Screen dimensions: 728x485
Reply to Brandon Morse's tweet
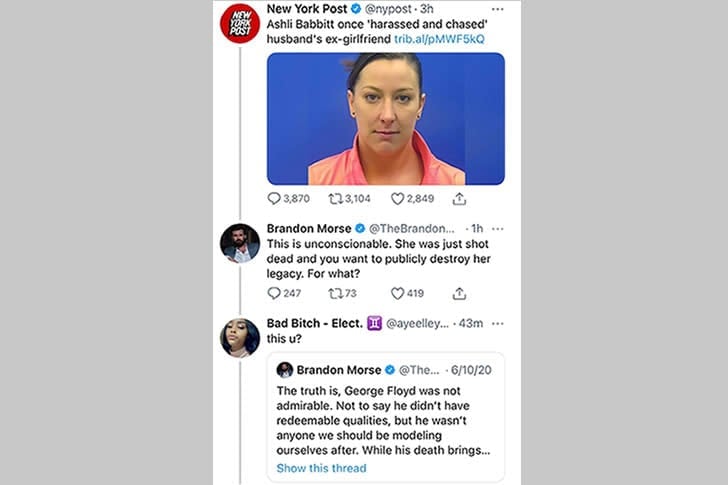pyautogui.click(x=274, y=293)
